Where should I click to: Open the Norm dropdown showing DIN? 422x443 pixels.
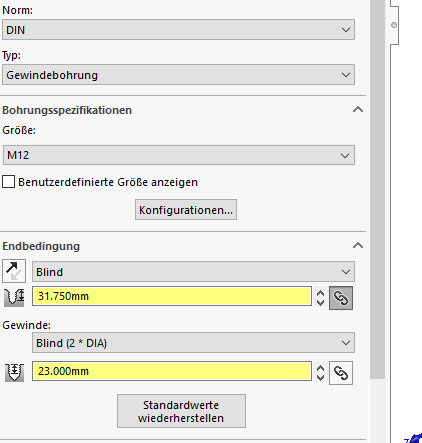(x=178, y=30)
